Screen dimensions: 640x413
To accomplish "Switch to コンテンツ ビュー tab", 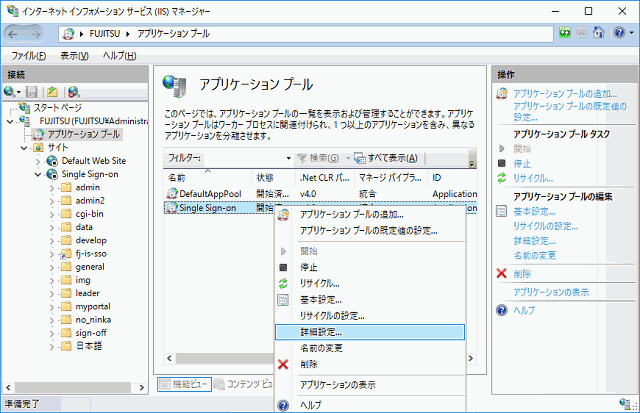I will pos(244,384).
